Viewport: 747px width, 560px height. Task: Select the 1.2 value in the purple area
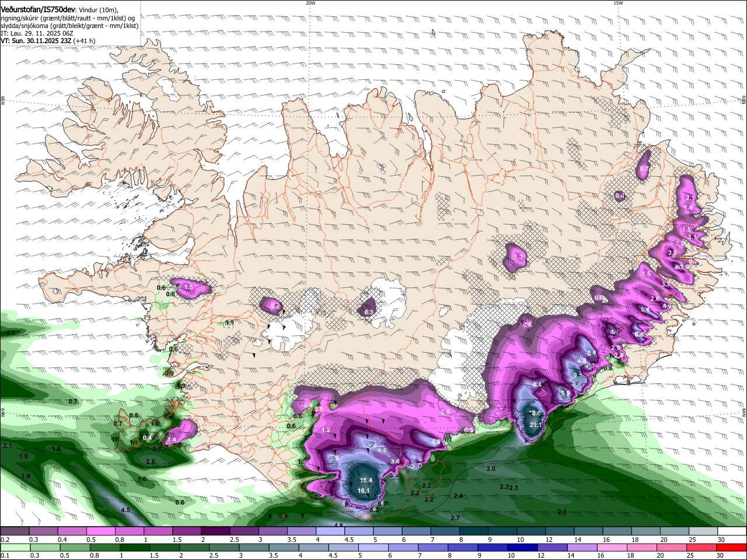pyautogui.click(x=326, y=430)
